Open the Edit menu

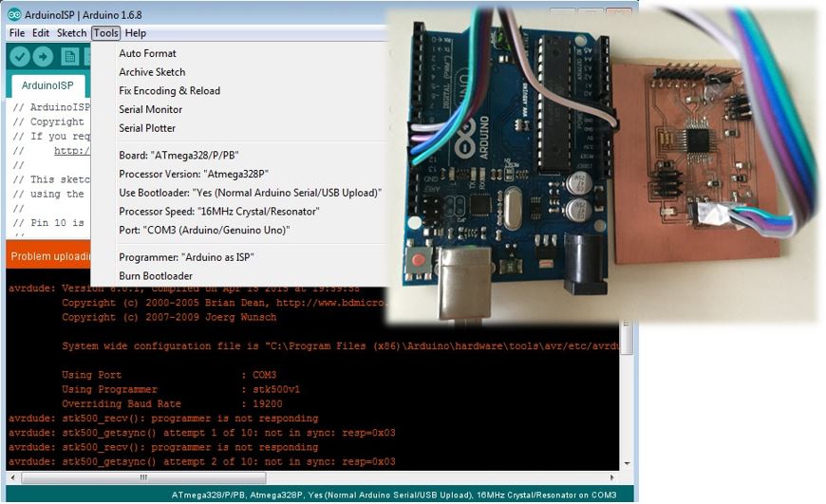click(41, 33)
